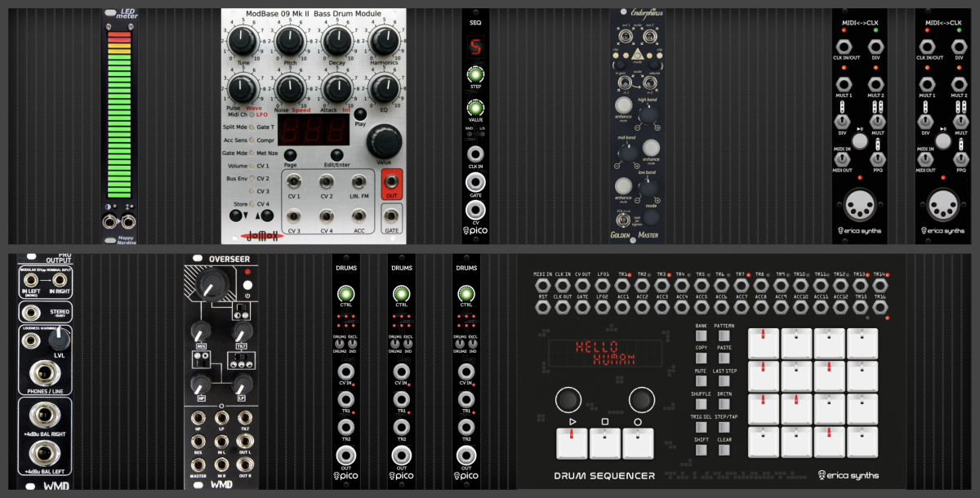980x498 pixels.
Task: Toggle the Split Mde / Gate T LED
Action: (252, 127)
